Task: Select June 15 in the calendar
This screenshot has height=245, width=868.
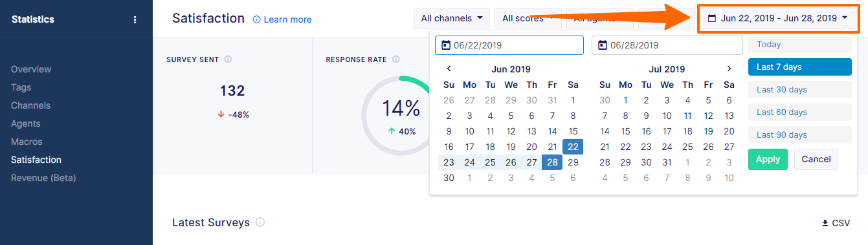Action: pos(573,131)
